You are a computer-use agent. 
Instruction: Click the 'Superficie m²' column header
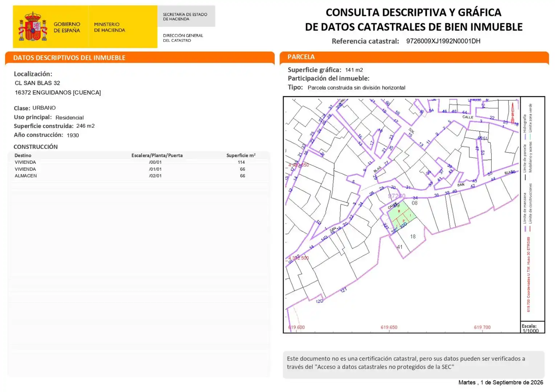[241, 155]
